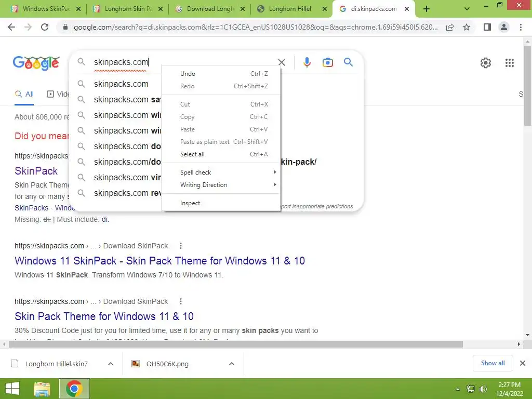
Task: Start a voice search with microphone
Action: pos(307,62)
